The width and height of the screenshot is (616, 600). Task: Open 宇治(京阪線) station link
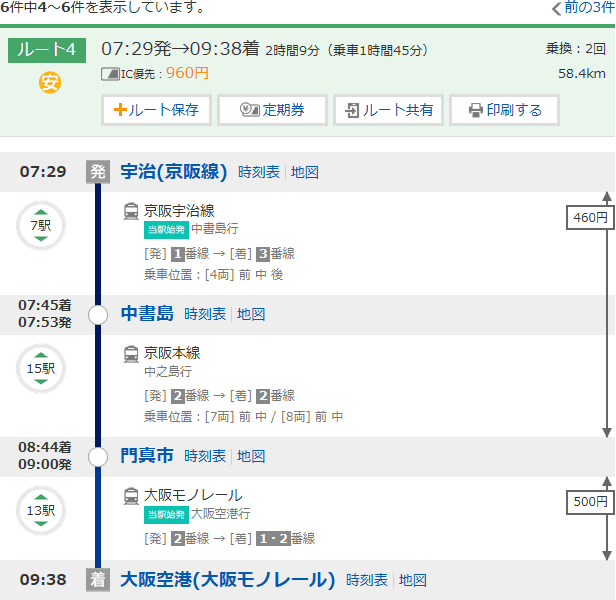pos(174,172)
